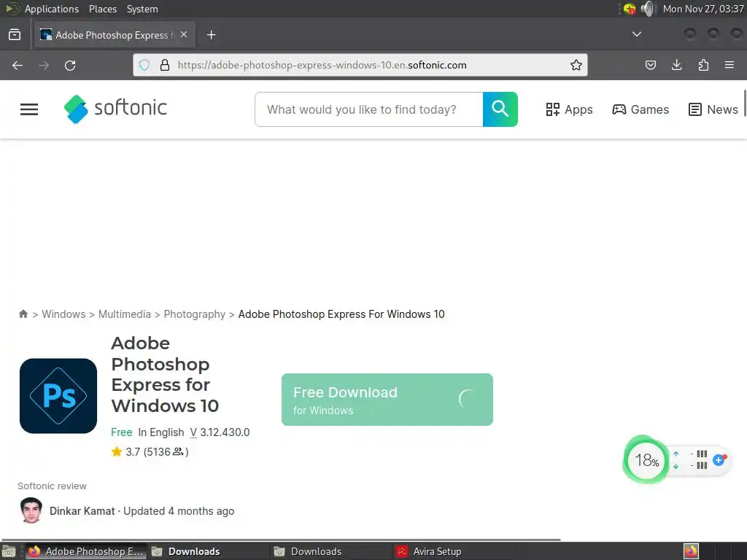Image resolution: width=747 pixels, height=560 pixels.
Task: Switch to the bold Downloads taskbar window
Action: point(208,551)
